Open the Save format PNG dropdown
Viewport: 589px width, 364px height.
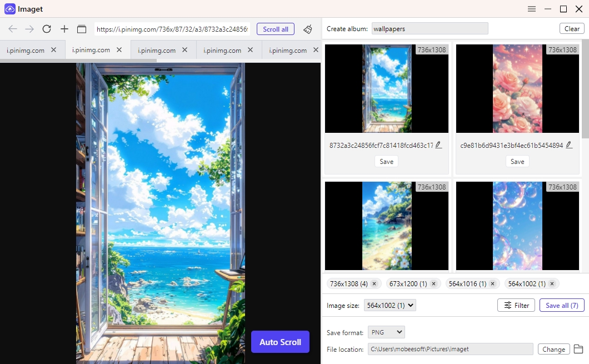click(386, 332)
